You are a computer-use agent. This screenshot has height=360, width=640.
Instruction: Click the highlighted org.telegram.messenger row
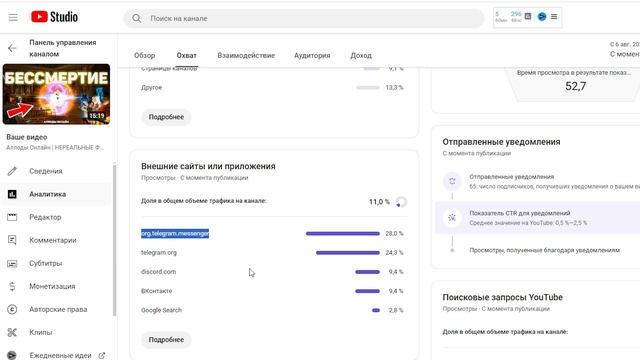[x=175, y=233]
